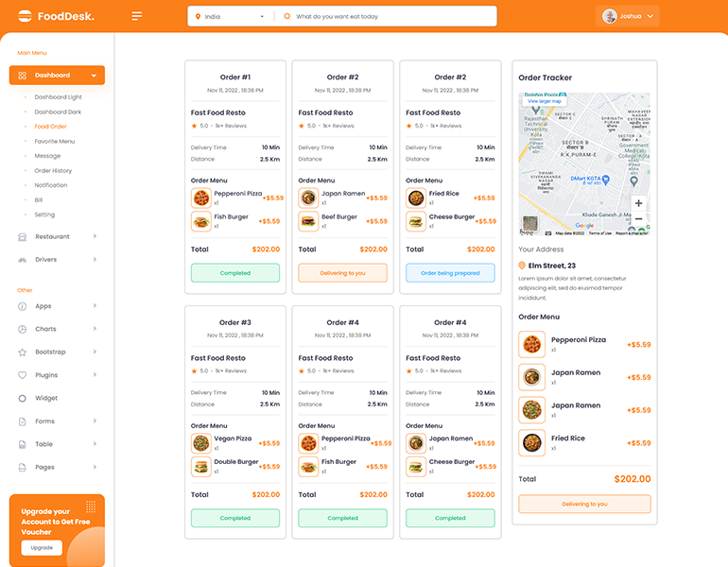The width and height of the screenshot is (728, 567).
Task: Open Food Order in the sidebar submenu
Action: point(50,127)
